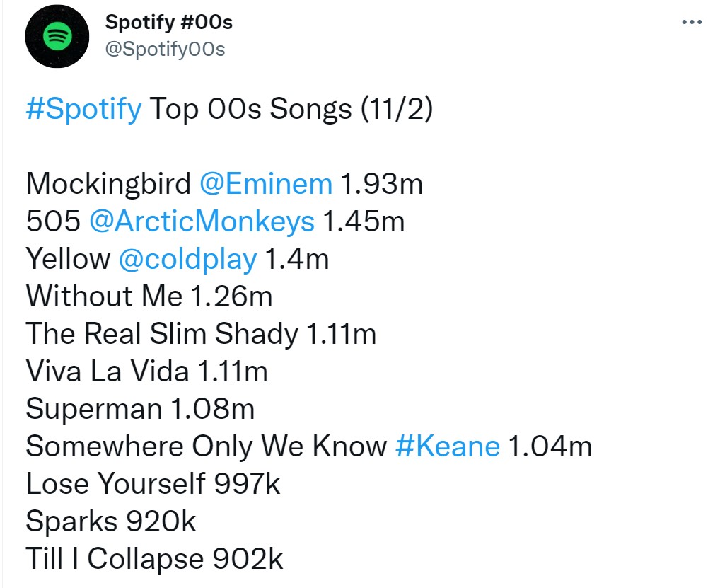Viewport: 720px width, 588px height.
Task: Click the "The Real Slim Shady 1.11m" line
Action: point(201,334)
